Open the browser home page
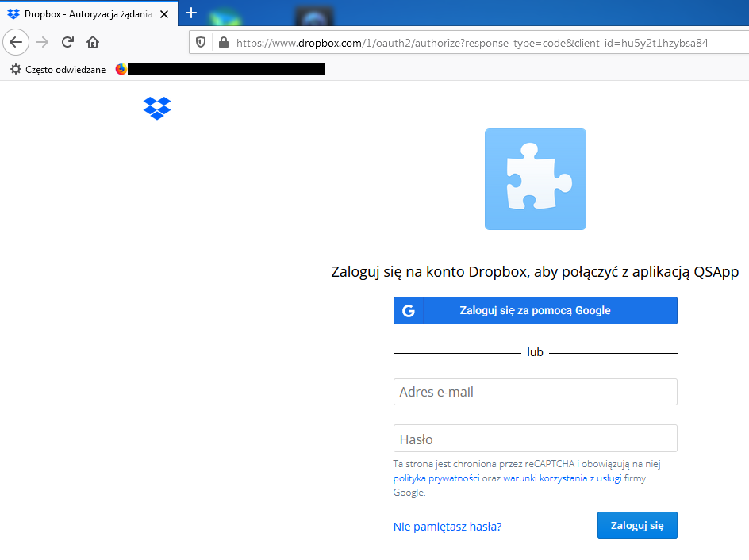Viewport: 749px width, 560px height. [92, 42]
